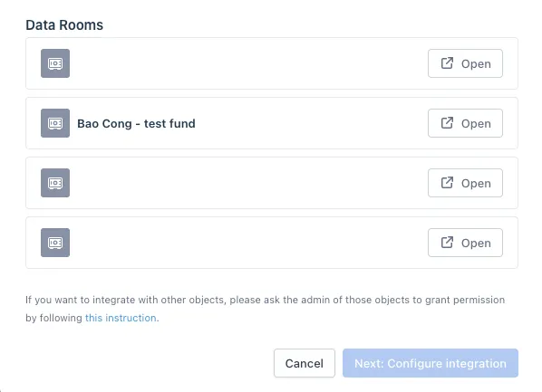This screenshot has width=542, height=392.
Task: Click the external-link icon in Bao Cong's Open button
Action: point(447,123)
